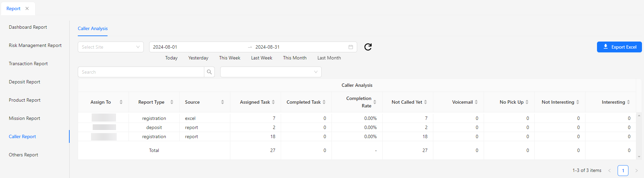Choose This Week date shortcut
The image size is (644, 178).
tap(230, 58)
